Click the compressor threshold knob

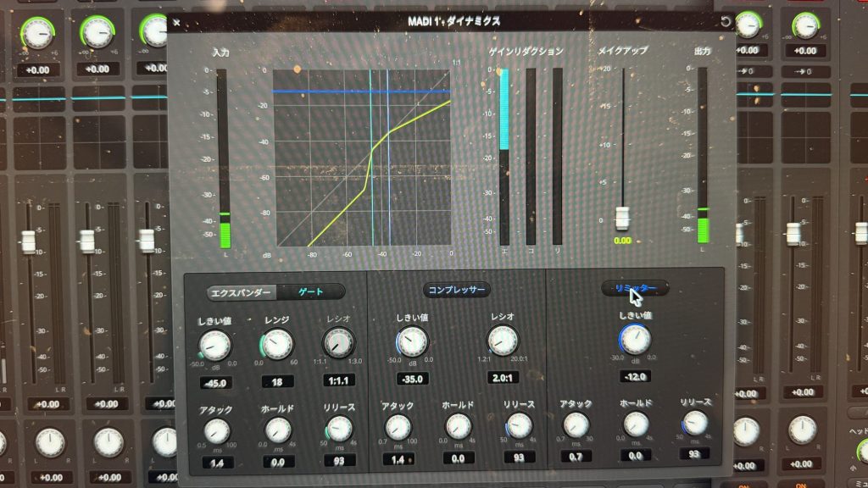412,341
